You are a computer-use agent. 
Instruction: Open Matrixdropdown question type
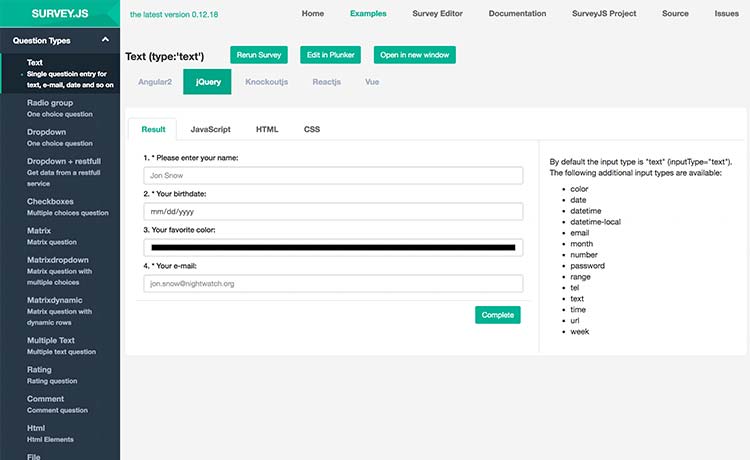pyautogui.click(x=60, y=271)
